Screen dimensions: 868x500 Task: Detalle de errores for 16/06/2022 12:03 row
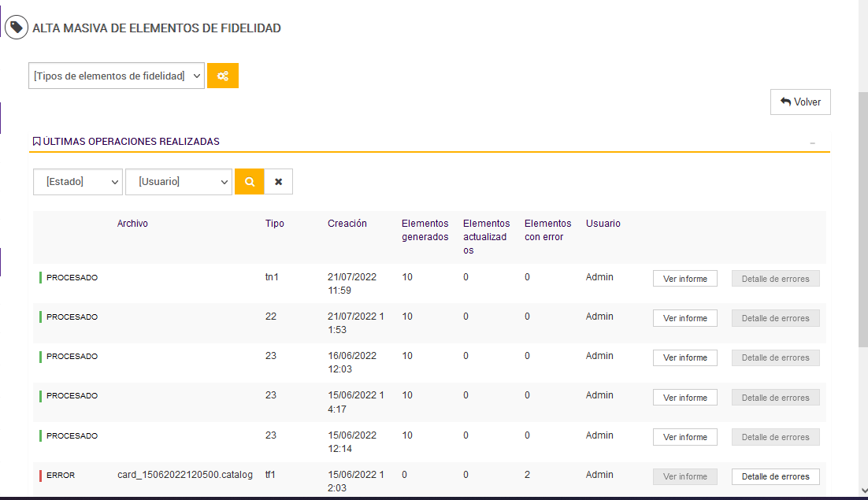coord(776,357)
